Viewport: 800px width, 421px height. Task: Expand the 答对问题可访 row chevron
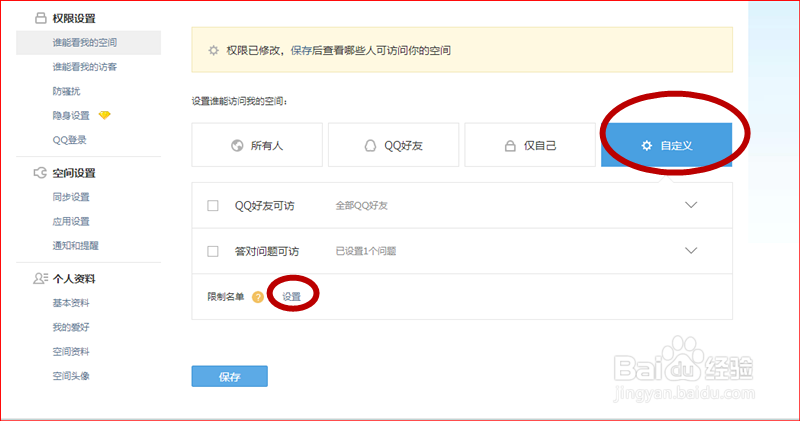click(x=691, y=251)
